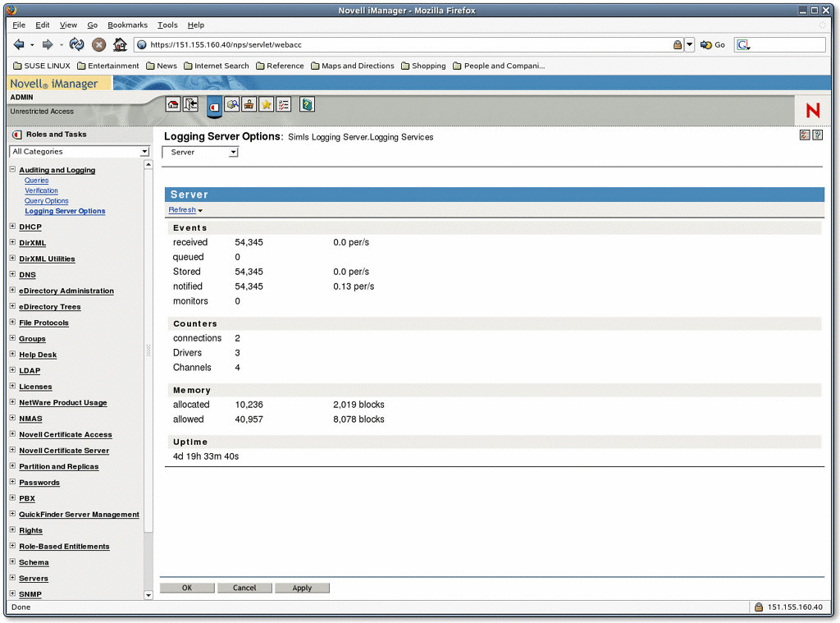840x623 pixels.
Task: Click the Novell N logo
Action: (813, 111)
